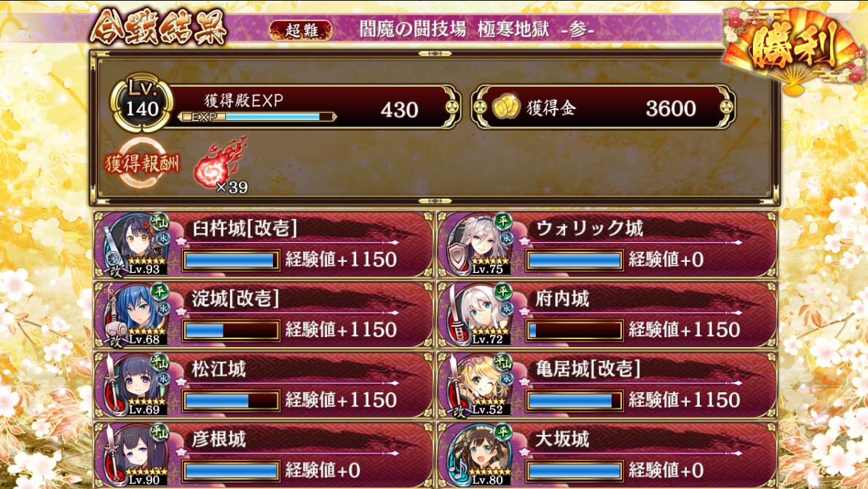Screen dimensions: 868x489
Task: Select 松江城 character portrait
Action: (138, 384)
